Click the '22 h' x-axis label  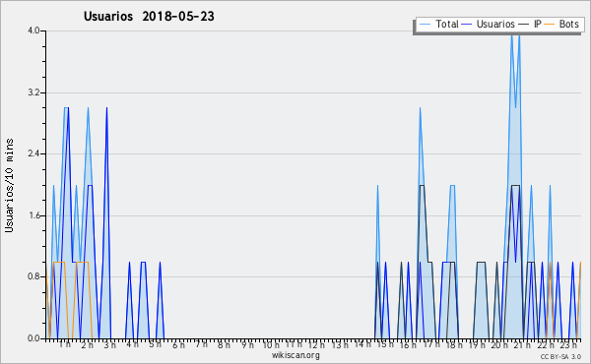click(546, 345)
